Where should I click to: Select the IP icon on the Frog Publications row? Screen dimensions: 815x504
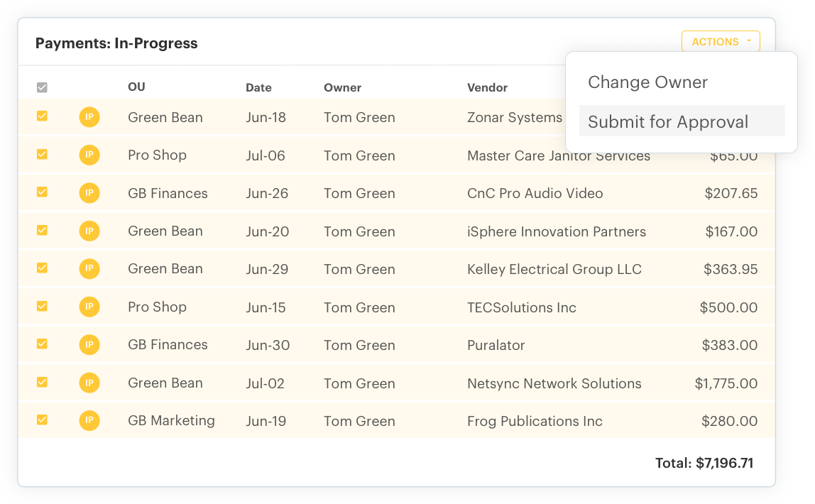[x=89, y=420]
